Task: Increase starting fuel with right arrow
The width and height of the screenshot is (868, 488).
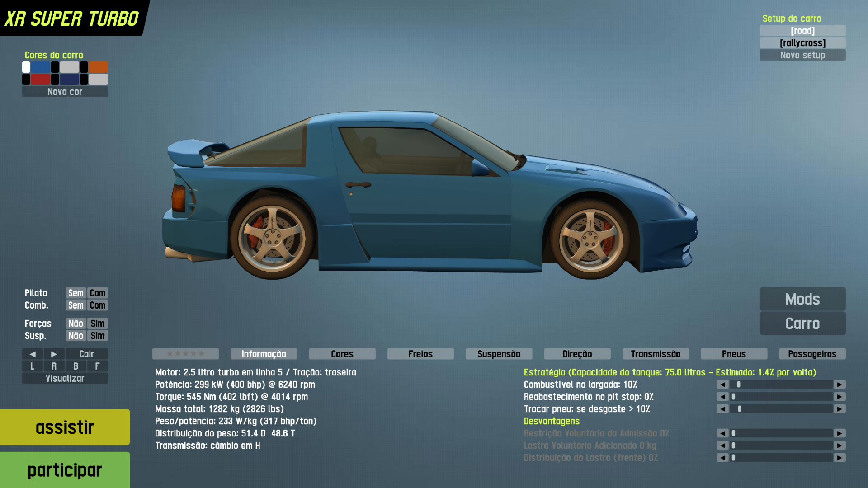Action: [840, 385]
